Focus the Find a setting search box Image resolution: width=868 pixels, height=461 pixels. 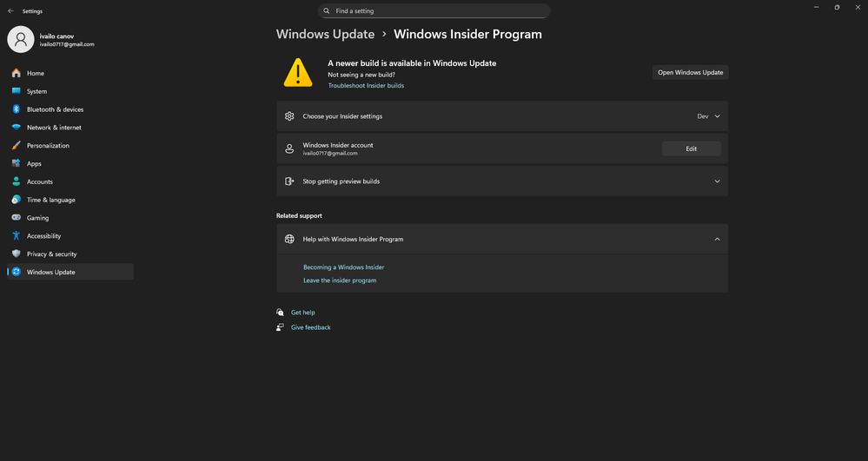434,11
